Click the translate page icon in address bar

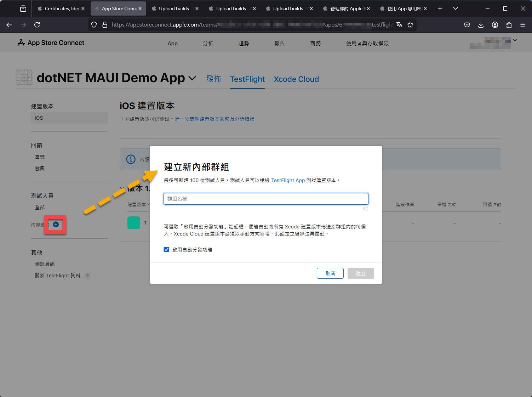(x=399, y=24)
